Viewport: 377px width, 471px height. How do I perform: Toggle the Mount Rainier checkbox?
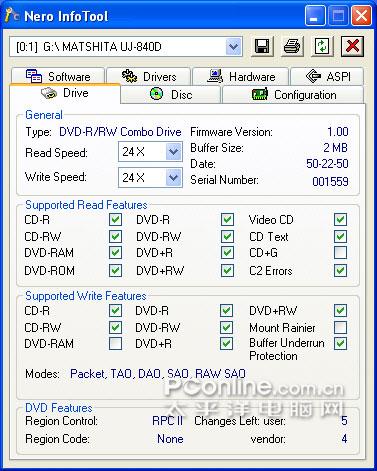(x=340, y=327)
